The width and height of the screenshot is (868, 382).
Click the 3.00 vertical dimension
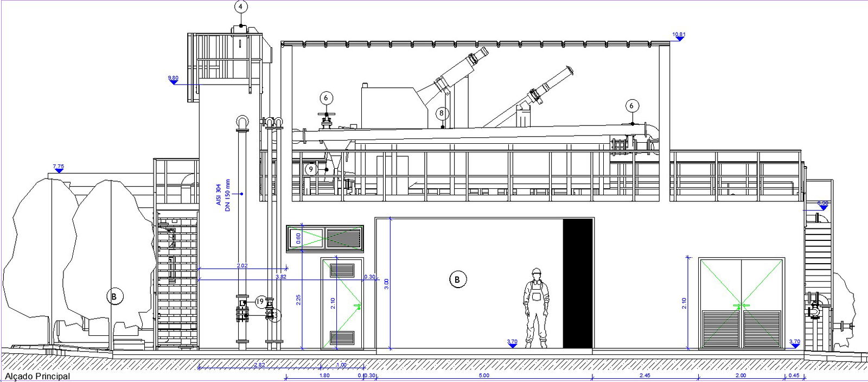point(386,283)
